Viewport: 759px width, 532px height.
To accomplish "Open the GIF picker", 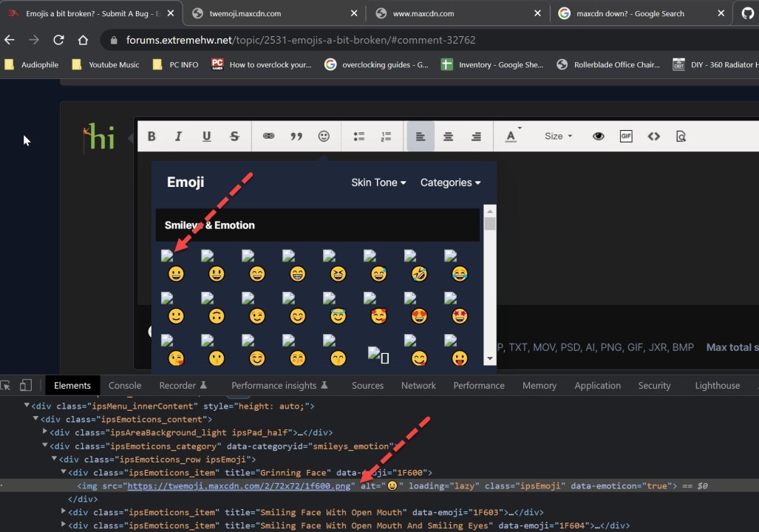I will point(626,137).
